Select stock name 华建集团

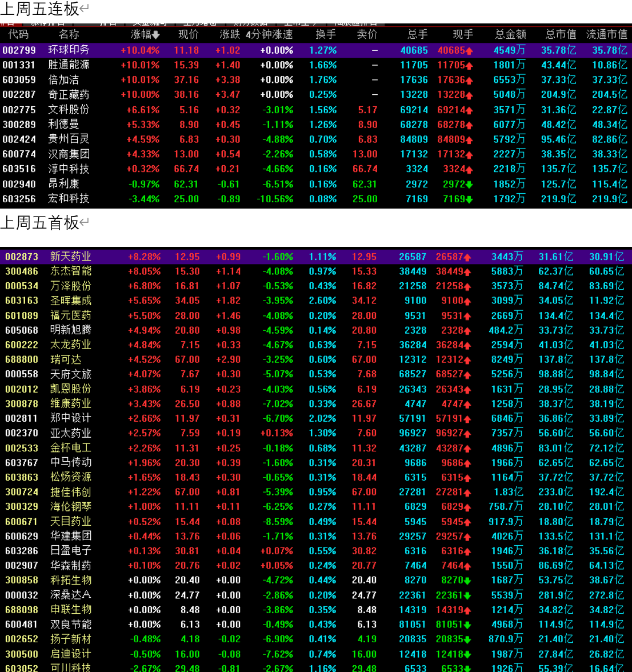[x=71, y=536]
